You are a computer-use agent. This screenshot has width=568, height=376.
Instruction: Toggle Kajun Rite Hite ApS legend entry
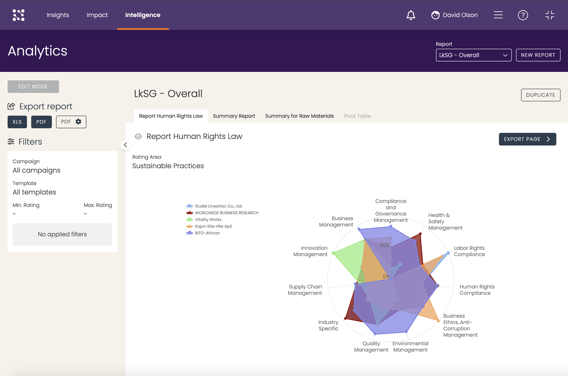click(209, 226)
